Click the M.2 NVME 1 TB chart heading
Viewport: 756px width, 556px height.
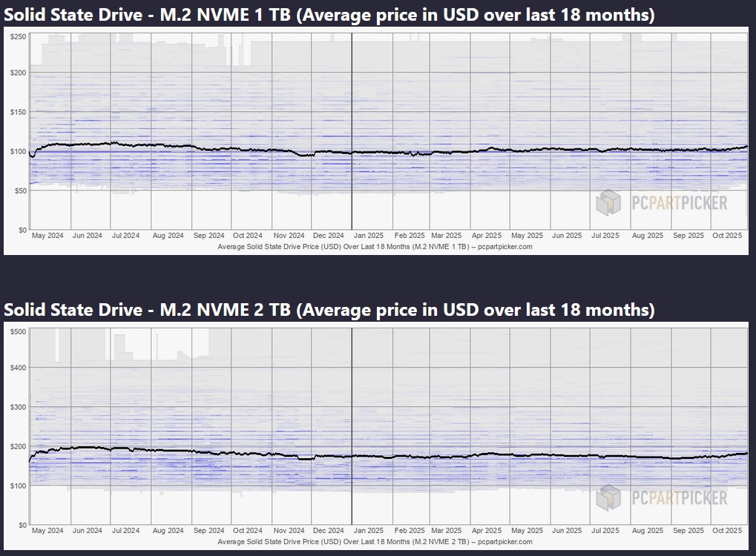tap(329, 15)
